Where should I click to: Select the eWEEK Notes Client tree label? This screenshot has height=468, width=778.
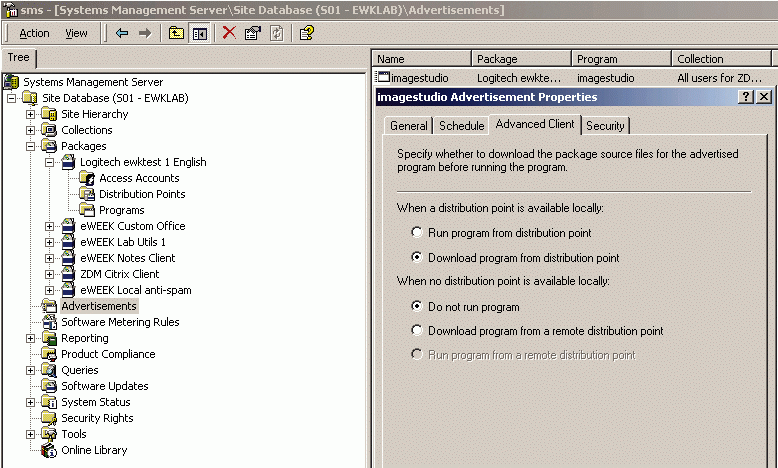pyautogui.click(x=128, y=258)
